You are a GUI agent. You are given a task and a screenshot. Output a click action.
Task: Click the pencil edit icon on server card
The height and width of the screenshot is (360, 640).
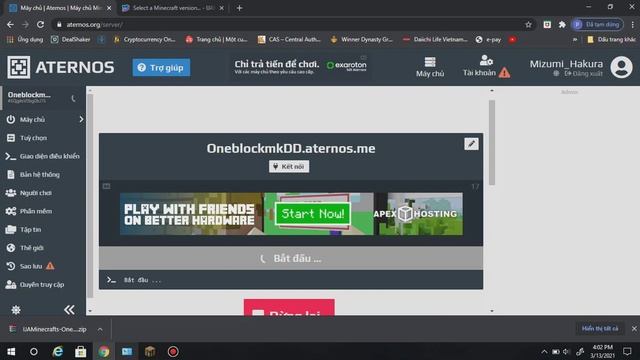point(471,144)
